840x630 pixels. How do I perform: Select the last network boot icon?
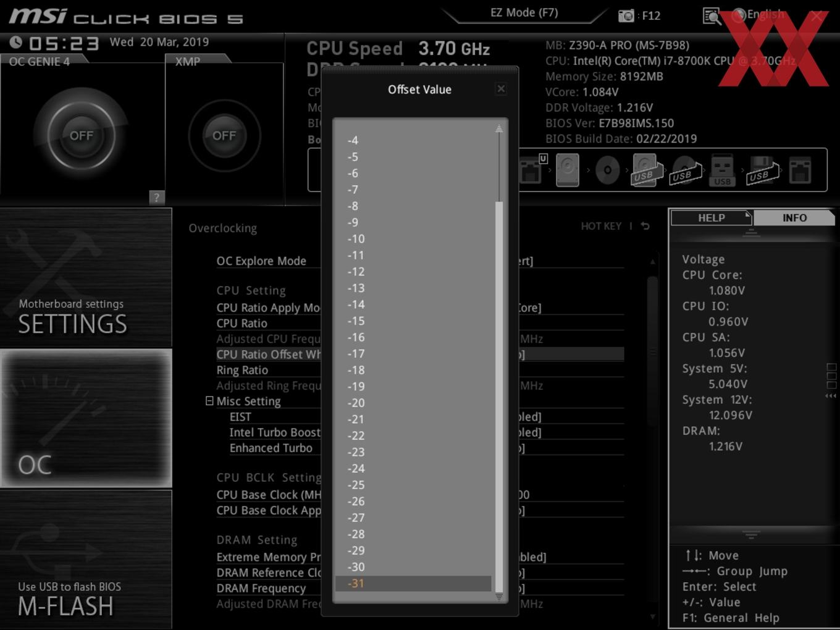[800, 170]
